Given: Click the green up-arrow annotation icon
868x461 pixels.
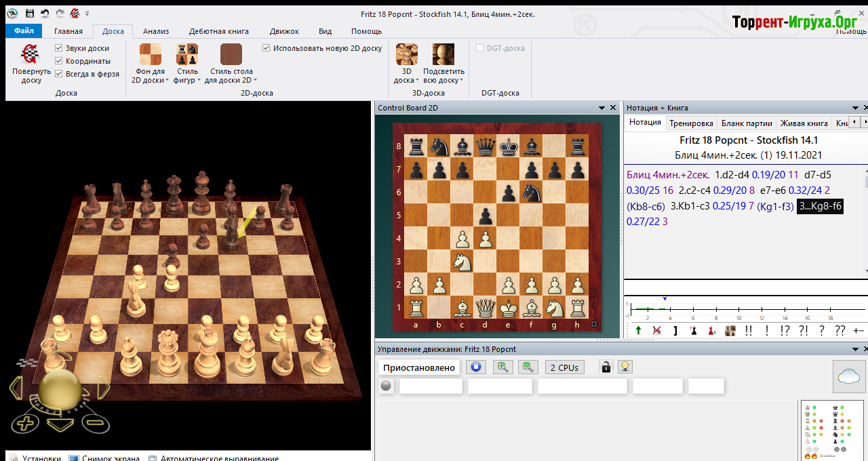Looking at the screenshot, I should (638, 330).
